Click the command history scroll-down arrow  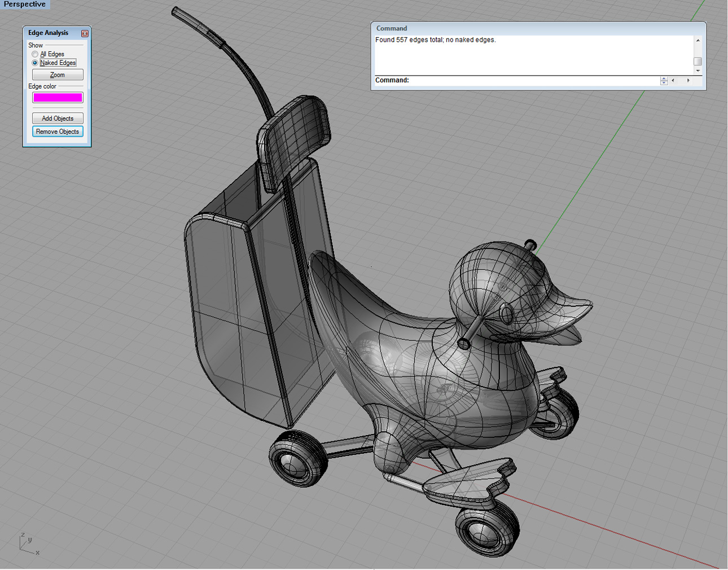(698, 70)
